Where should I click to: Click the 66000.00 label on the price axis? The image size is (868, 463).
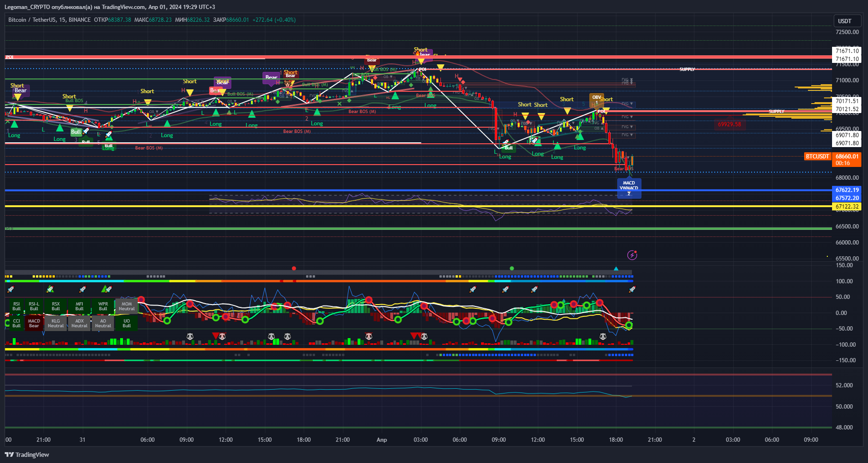point(847,243)
